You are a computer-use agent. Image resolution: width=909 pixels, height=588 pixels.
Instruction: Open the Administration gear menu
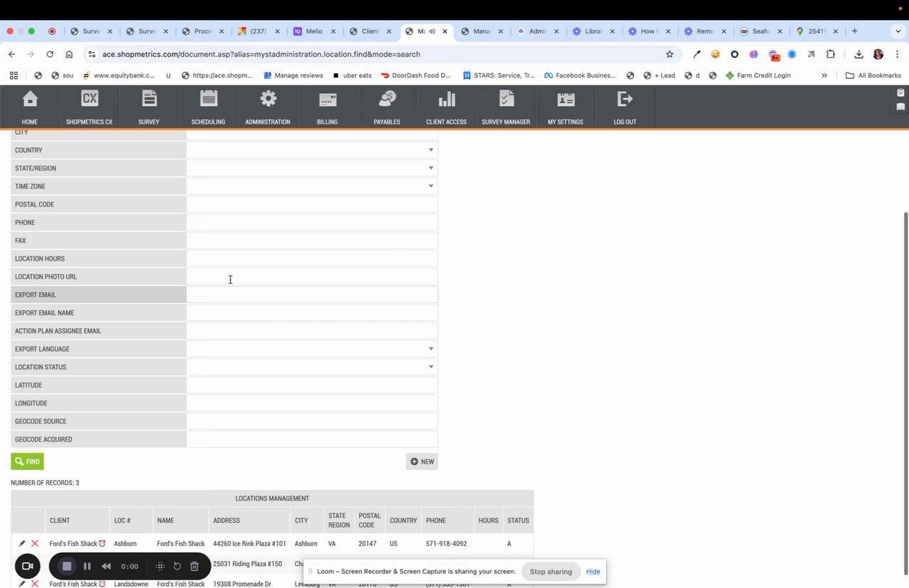[x=268, y=107]
